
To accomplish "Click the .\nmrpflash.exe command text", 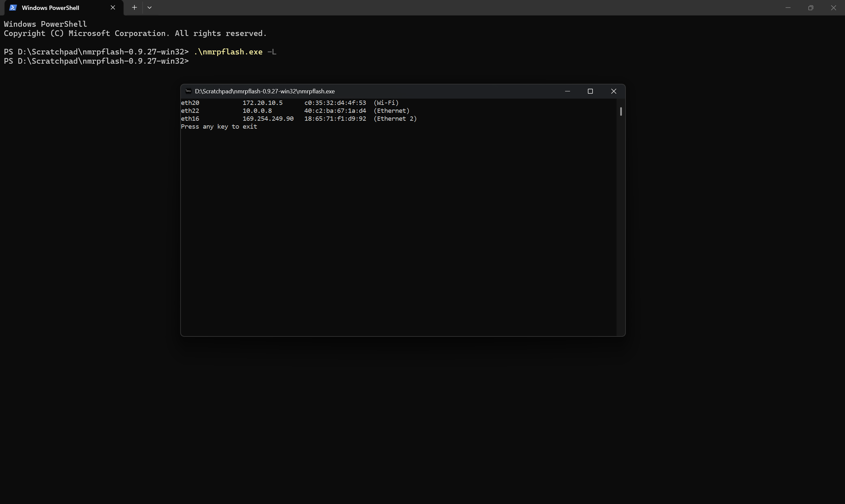I will pos(228,52).
